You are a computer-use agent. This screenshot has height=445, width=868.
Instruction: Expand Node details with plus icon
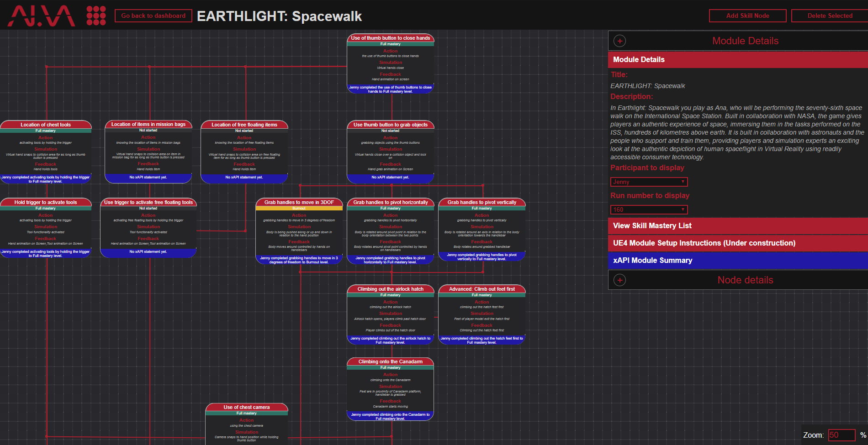619,280
